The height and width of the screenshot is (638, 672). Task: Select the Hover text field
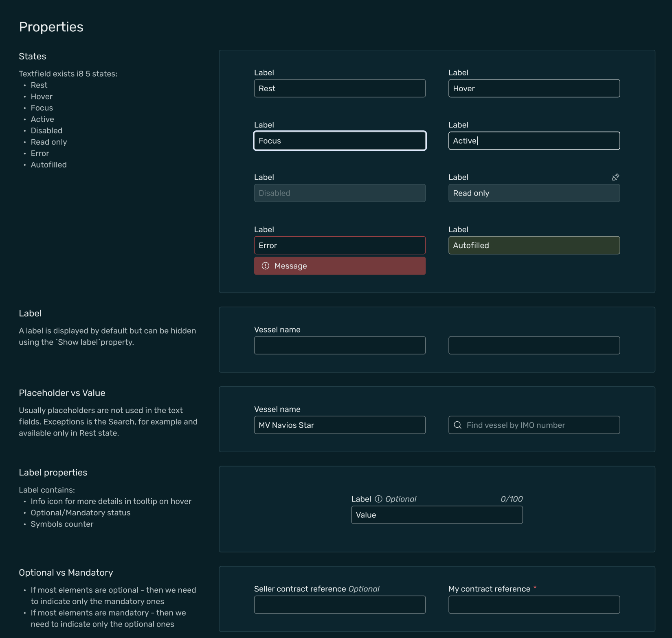click(534, 88)
